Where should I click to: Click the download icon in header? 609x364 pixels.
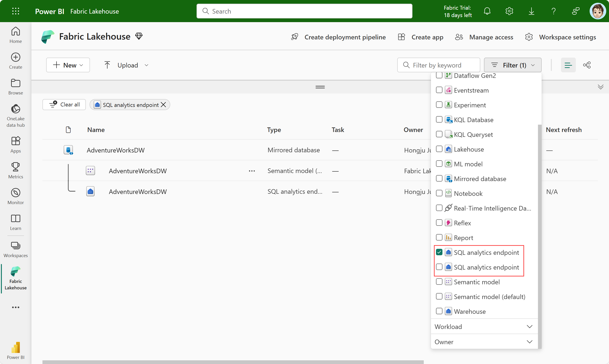coord(531,11)
